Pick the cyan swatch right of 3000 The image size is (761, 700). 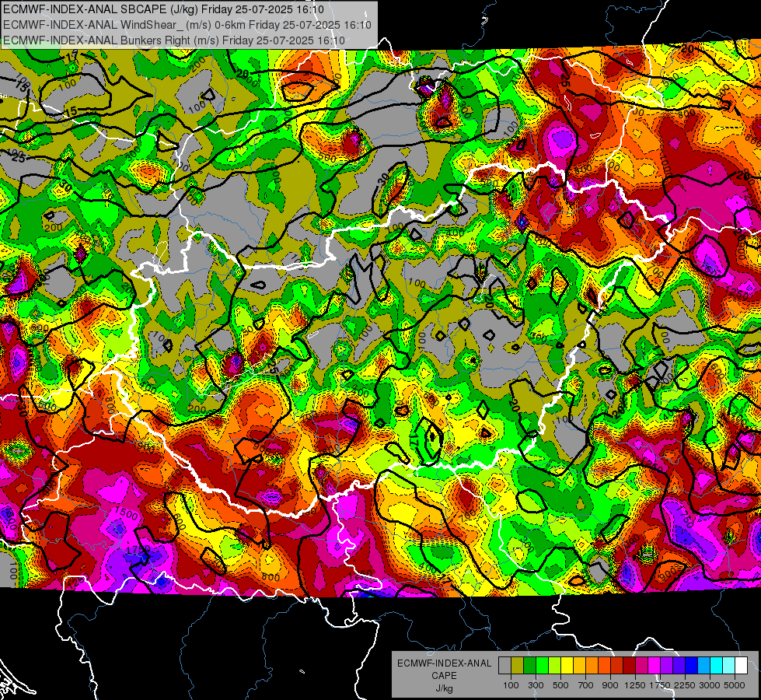point(717,665)
